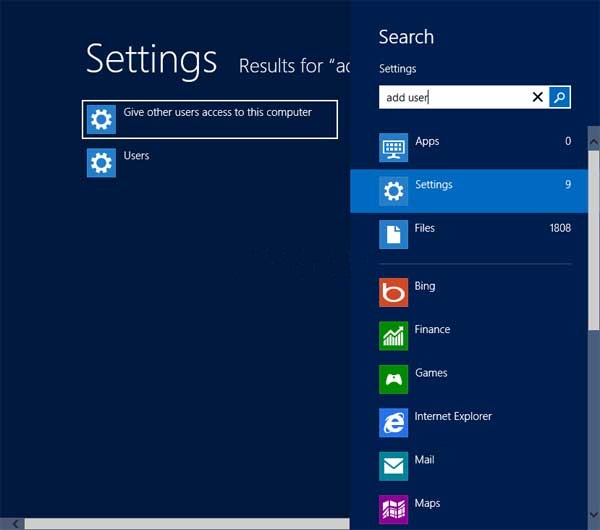The height and width of the screenshot is (530, 600).
Task: Click the horizontal scrollbar thumb under results
Action: click(x=187, y=524)
